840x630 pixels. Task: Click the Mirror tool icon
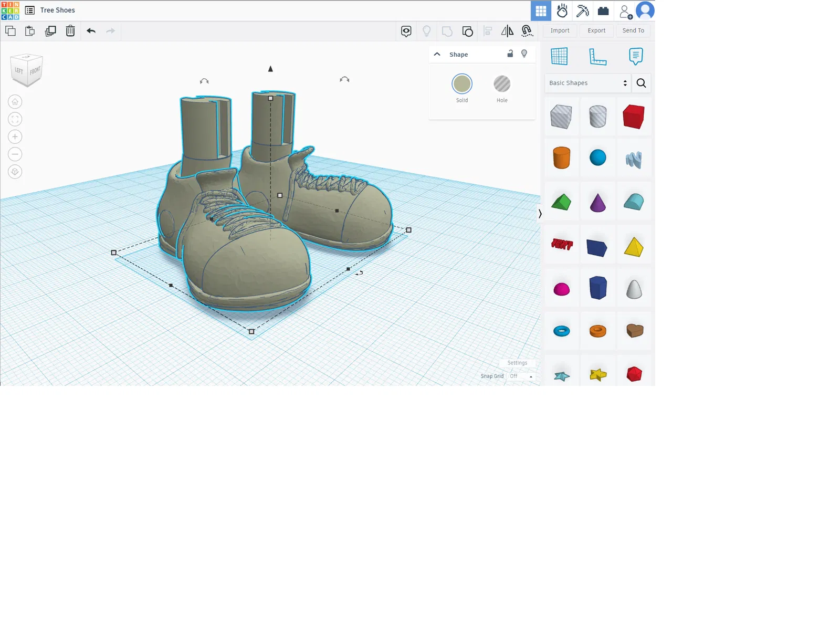coord(507,31)
